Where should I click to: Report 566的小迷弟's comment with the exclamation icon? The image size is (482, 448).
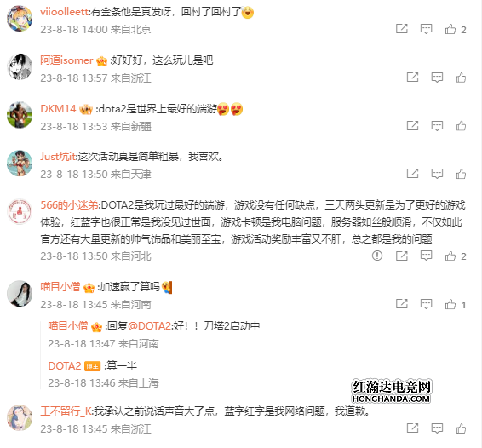coord(377,256)
